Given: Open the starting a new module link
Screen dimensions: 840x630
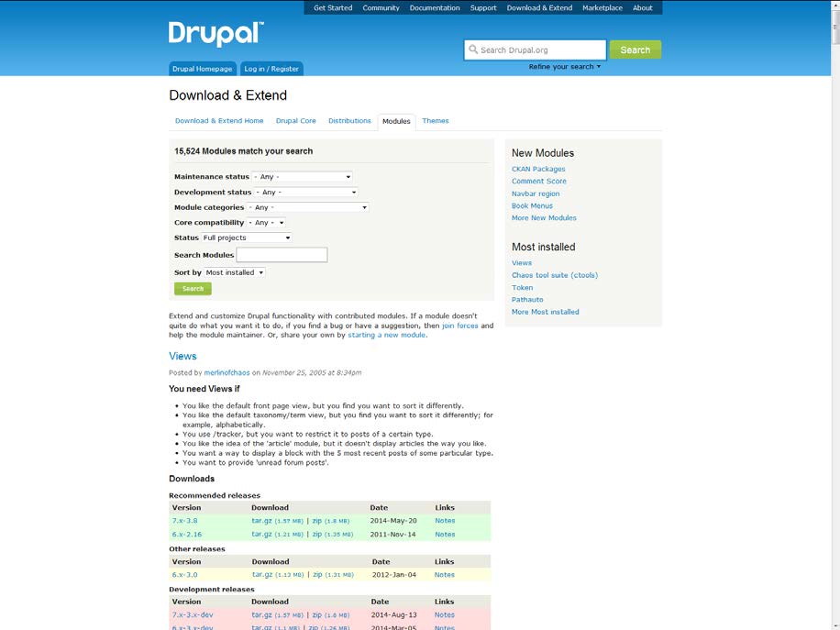Looking at the screenshot, I should click(x=387, y=335).
